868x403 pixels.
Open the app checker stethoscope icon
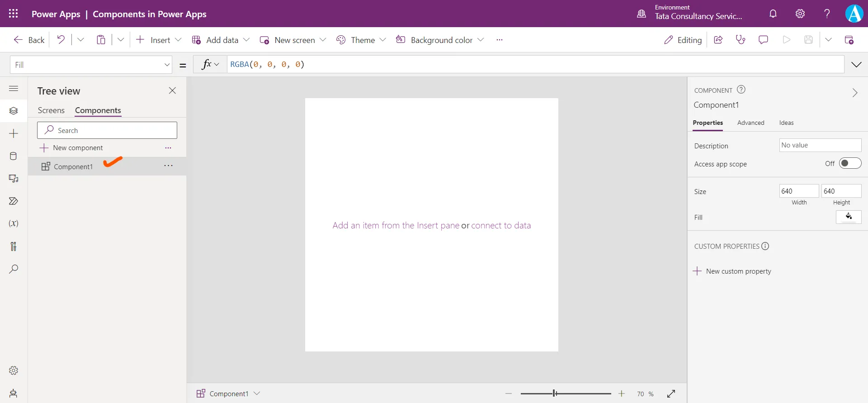coord(741,40)
